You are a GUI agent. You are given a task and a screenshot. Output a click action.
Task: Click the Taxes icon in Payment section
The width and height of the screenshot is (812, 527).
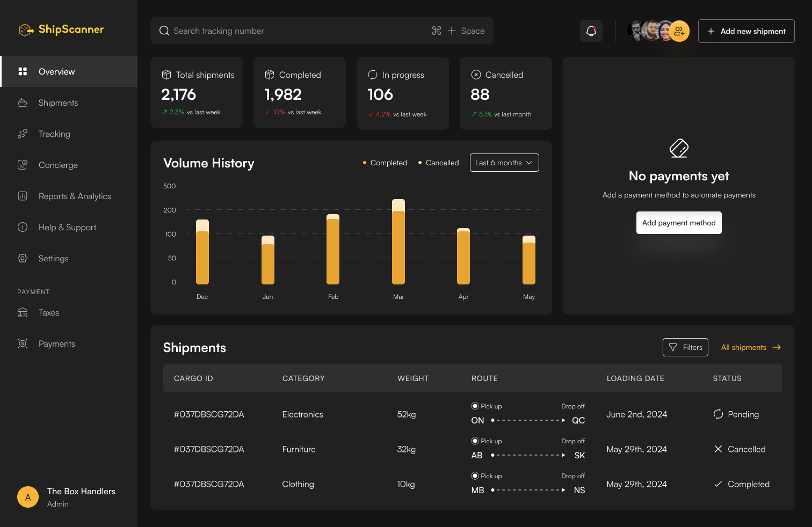(x=23, y=313)
